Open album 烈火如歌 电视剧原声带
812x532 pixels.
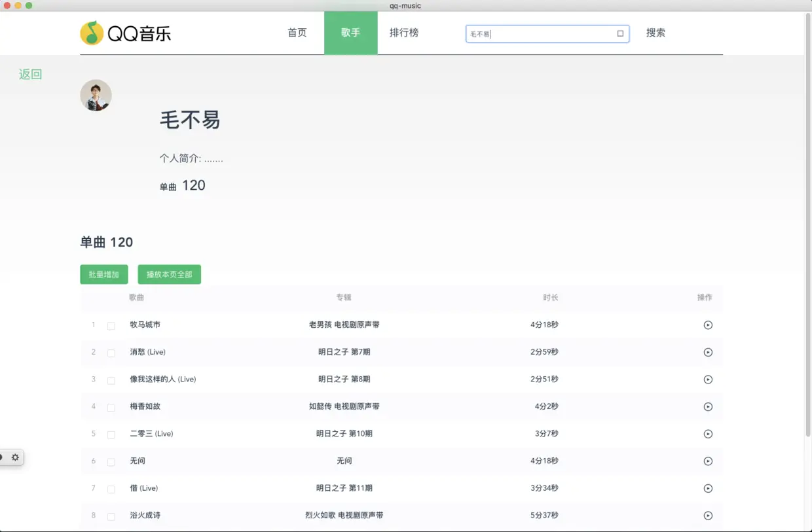pyautogui.click(x=344, y=516)
